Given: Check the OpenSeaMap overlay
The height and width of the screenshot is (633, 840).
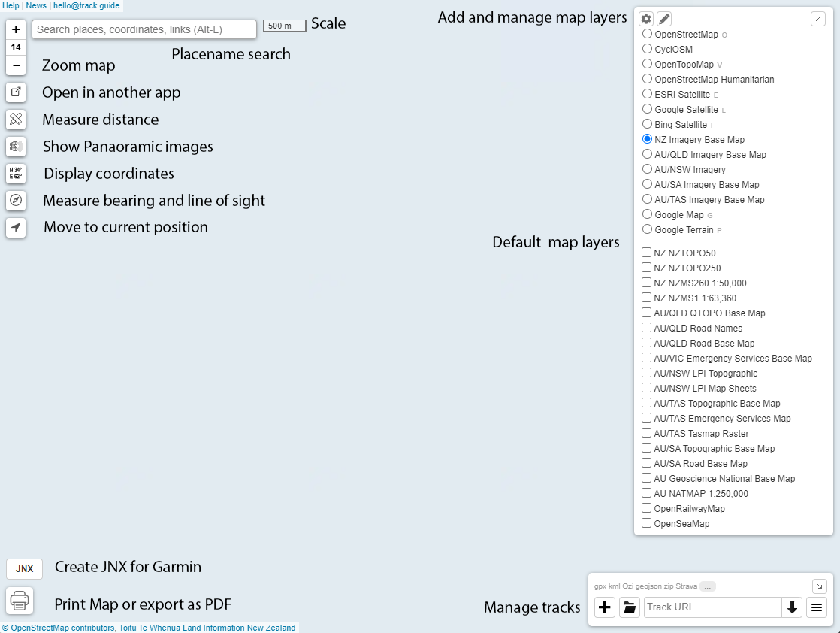Looking at the screenshot, I should click(646, 524).
